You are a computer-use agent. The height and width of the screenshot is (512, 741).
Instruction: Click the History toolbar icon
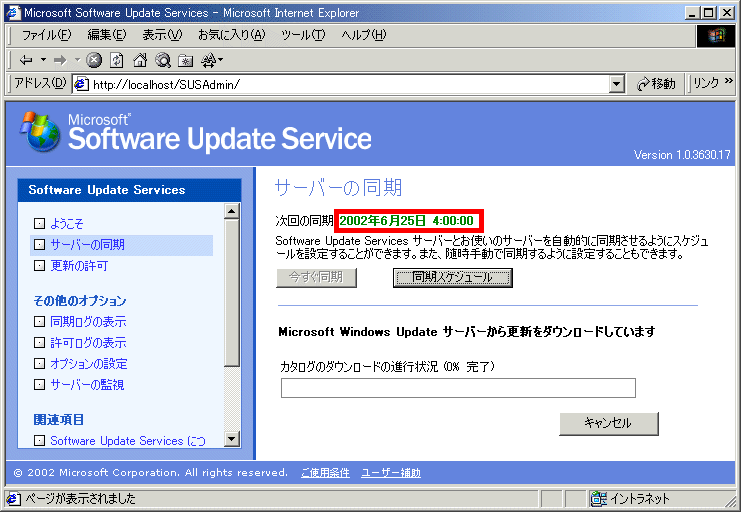(x=211, y=60)
